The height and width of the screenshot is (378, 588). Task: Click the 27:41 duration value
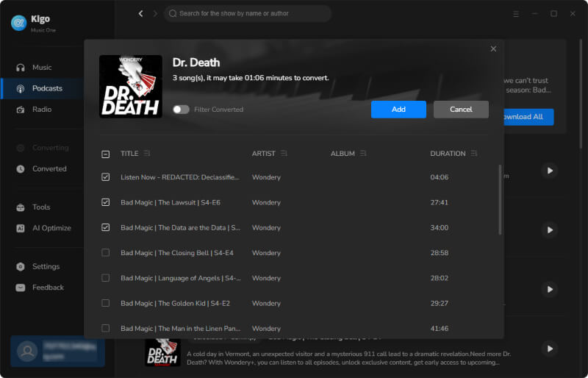pyautogui.click(x=439, y=202)
